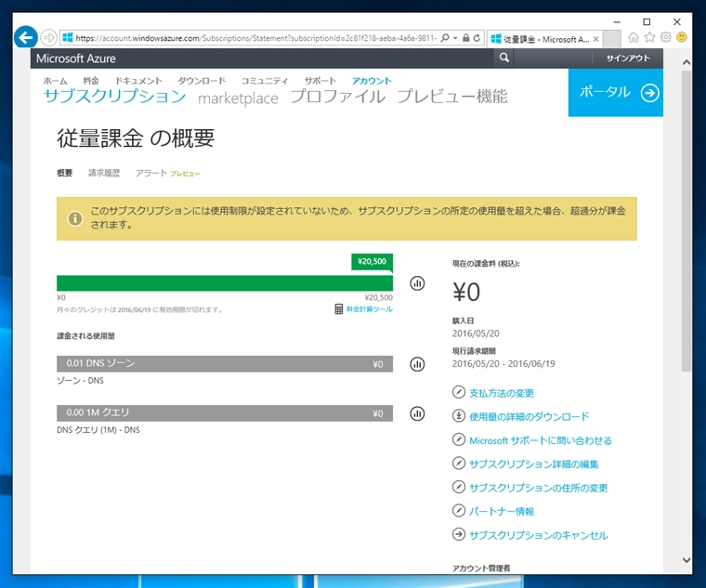This screenshot has width=706, height=588.
Task: Maximize the browser window
Action: coord(647,21)
